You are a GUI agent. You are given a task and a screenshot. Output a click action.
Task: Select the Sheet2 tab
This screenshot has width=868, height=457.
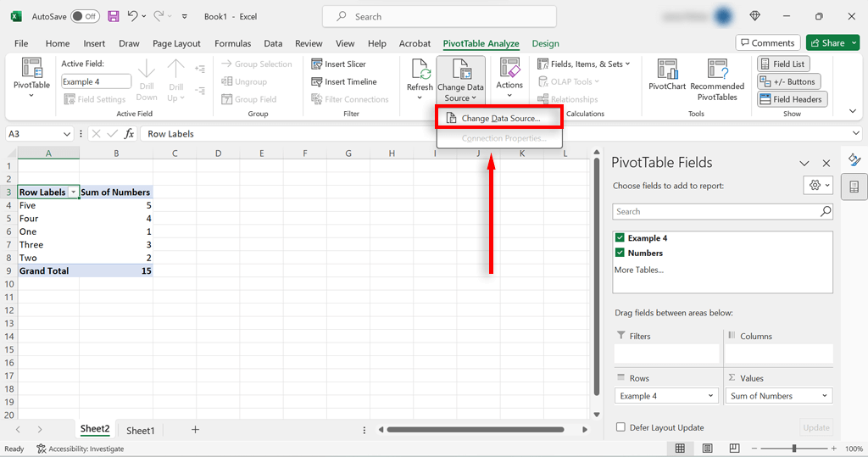[95, 429]
